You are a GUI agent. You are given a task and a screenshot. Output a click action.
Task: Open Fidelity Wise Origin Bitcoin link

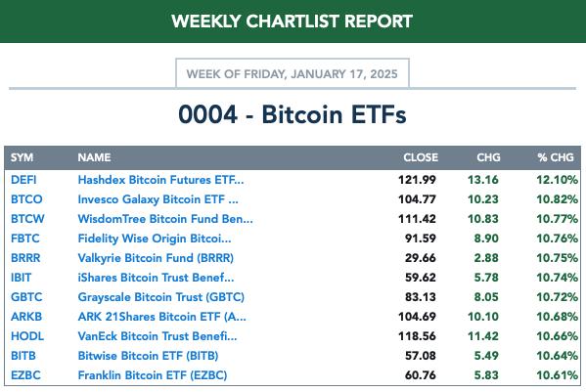click(155, 239)
